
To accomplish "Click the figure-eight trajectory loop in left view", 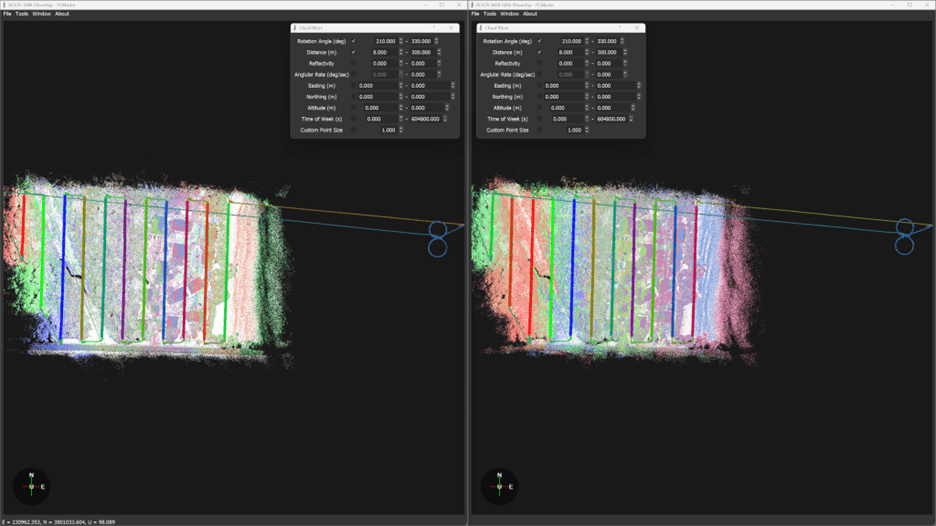I will point(437,238).
